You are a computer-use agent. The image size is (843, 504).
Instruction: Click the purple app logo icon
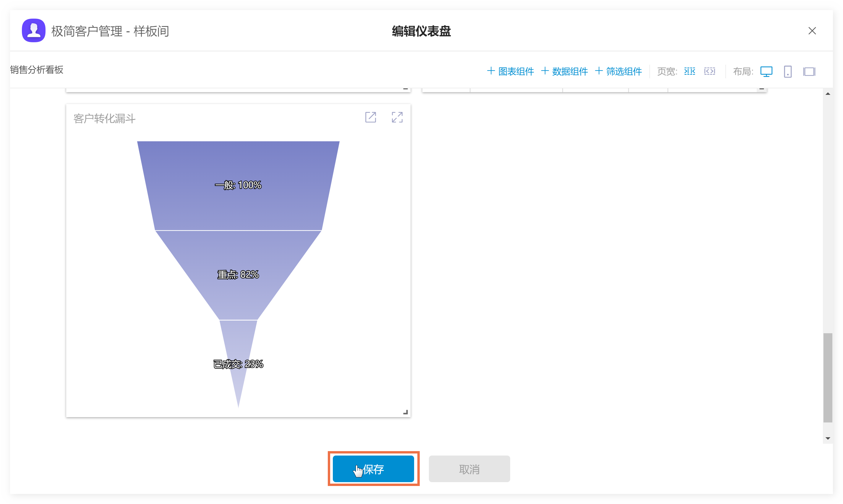(x=33, y=30)
